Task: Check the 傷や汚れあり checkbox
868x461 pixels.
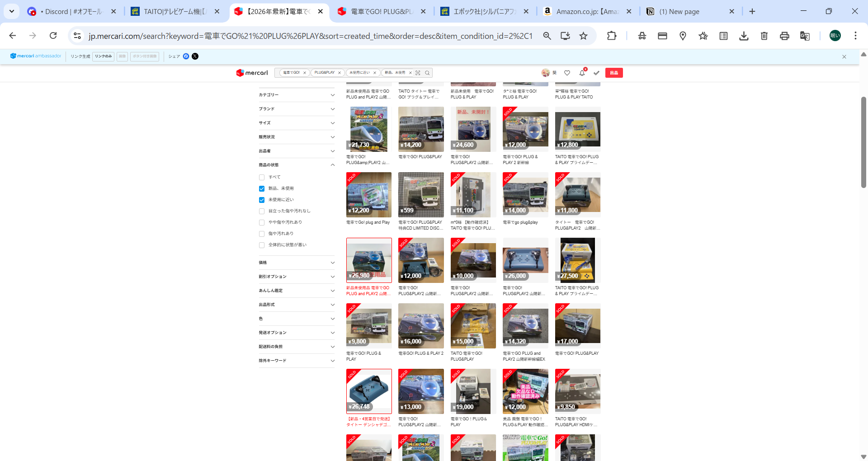Action: 262,234
